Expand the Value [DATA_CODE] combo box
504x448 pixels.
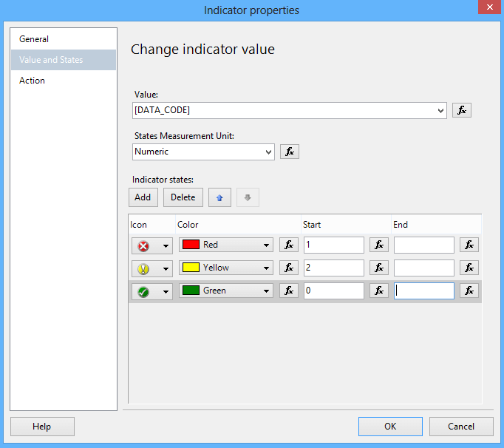pos(440,111)
